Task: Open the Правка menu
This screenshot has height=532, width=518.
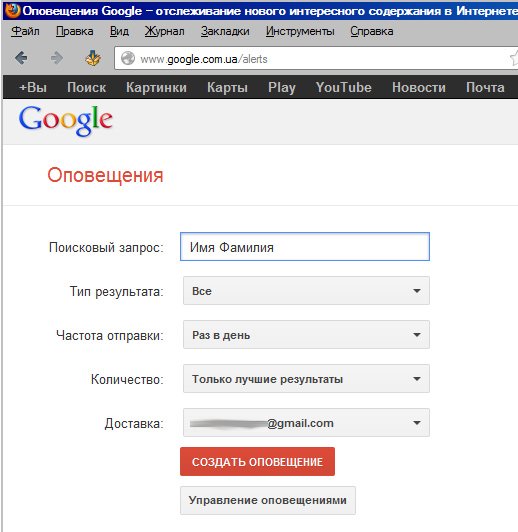Action: (x=75, y=31)
